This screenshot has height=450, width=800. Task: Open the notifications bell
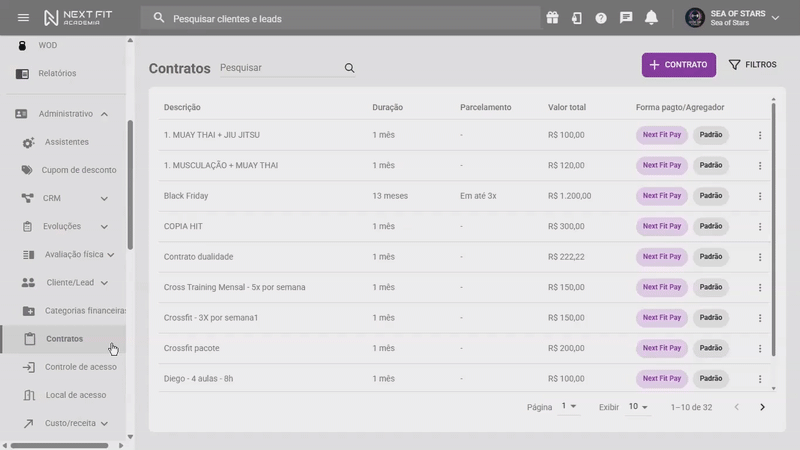(651, 18)
